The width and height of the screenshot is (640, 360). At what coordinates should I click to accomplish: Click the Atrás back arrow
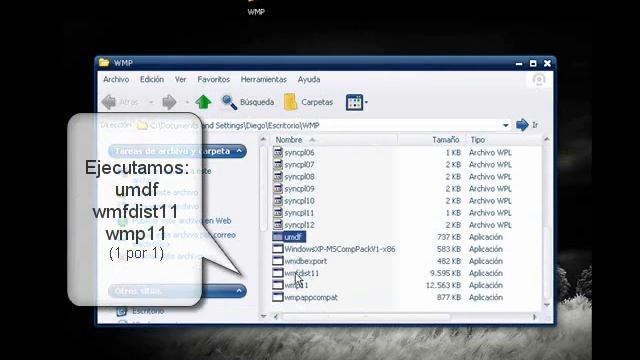(120, 102)
